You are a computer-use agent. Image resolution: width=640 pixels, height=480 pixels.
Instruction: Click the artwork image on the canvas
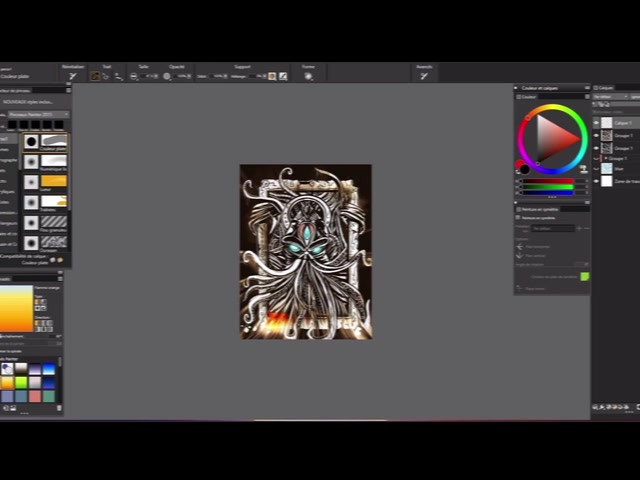click(306, 252)
